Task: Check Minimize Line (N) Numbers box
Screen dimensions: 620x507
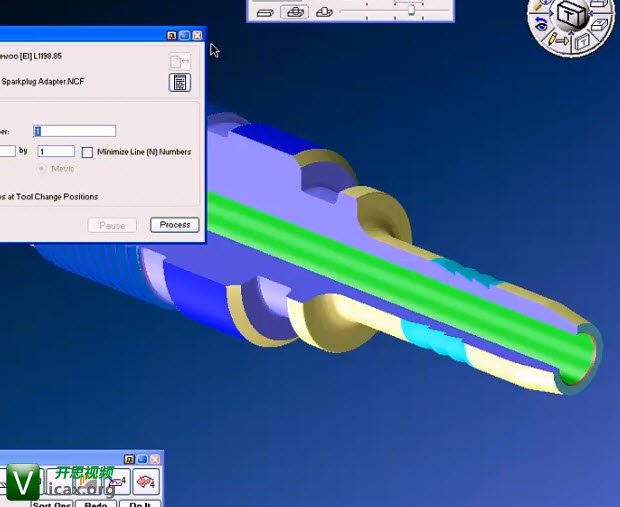Action: click(87, 152)
